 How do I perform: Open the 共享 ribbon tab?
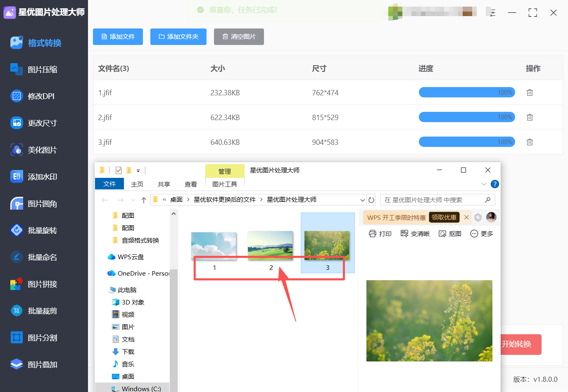pos(164,184)
